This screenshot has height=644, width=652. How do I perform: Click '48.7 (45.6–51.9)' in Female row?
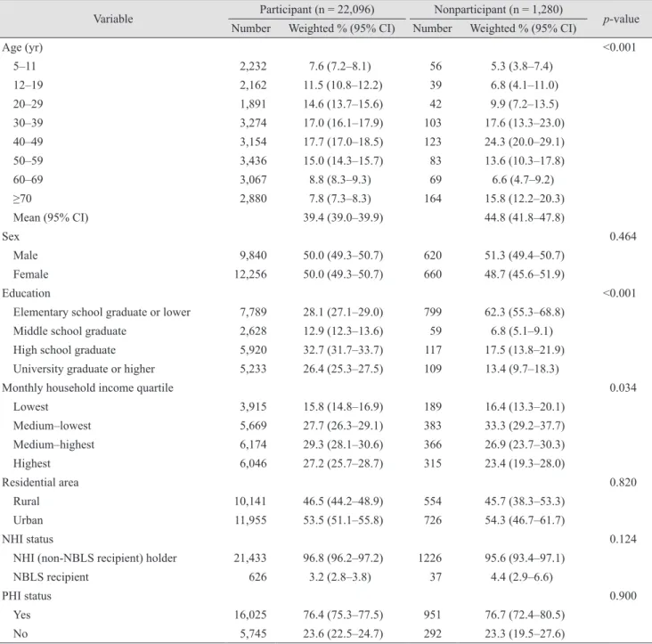[525, 274]
